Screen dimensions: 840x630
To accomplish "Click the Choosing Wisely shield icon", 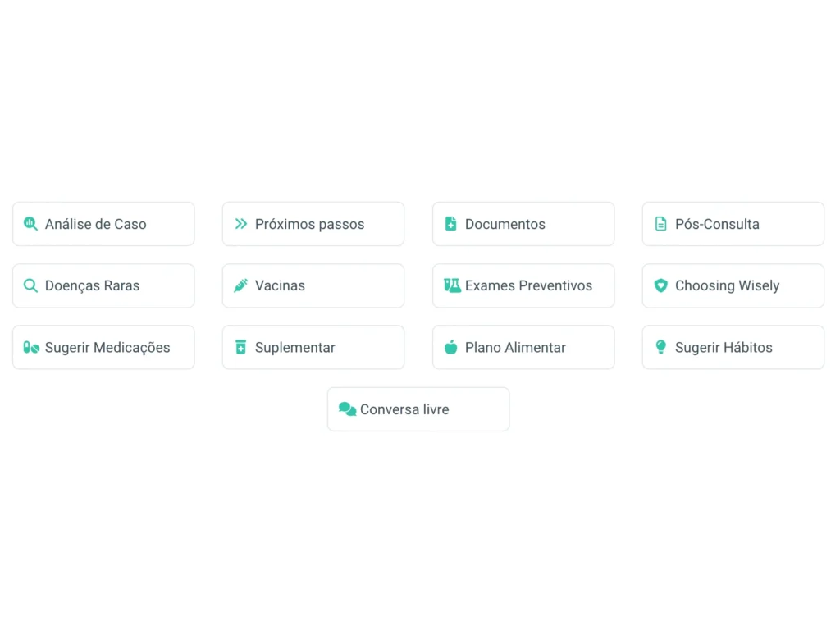I will point(660,285).
